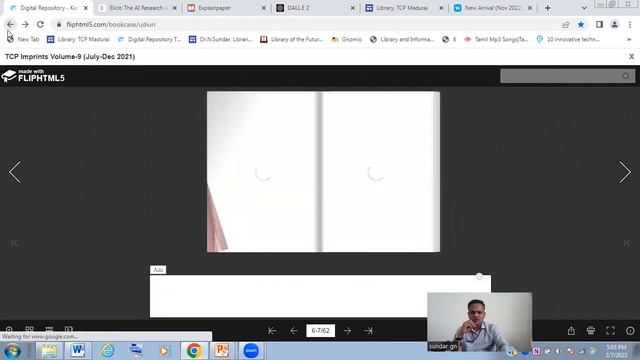The width and height of the screenshot is (640, 360).
Task: Open Internet Explorer from taskbar
Action: [107, 351]
